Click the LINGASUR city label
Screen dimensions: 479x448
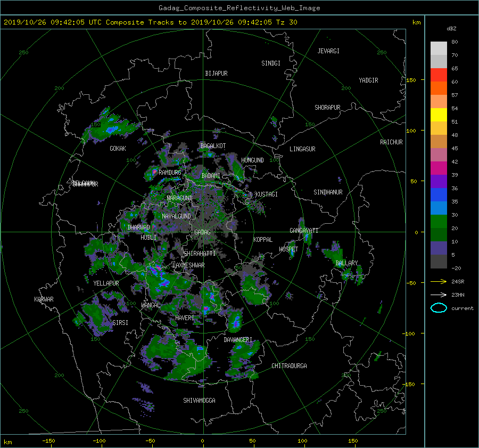tap(302, 149)
